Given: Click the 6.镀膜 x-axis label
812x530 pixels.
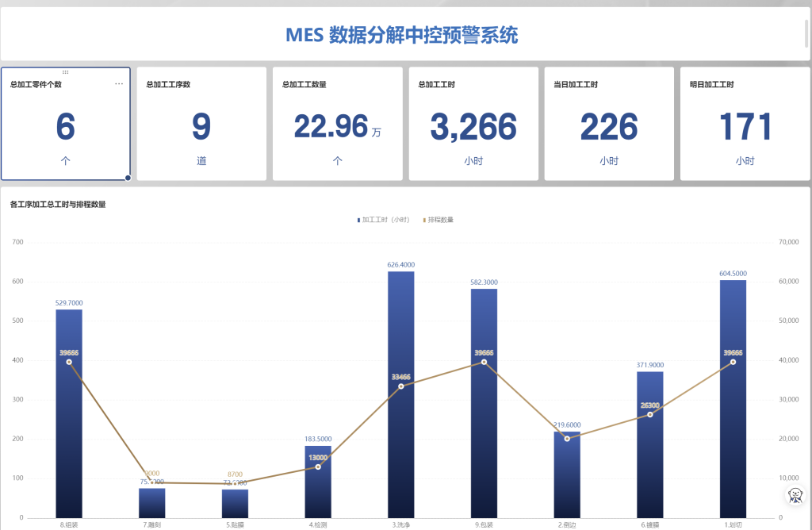Looking at the screenshot, I should tap(650, 524).
